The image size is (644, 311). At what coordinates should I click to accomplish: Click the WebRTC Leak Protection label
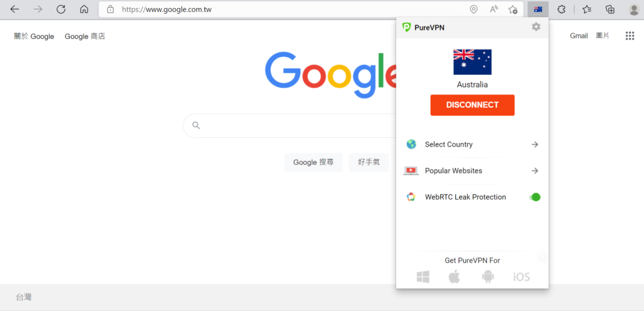(465, 197)
